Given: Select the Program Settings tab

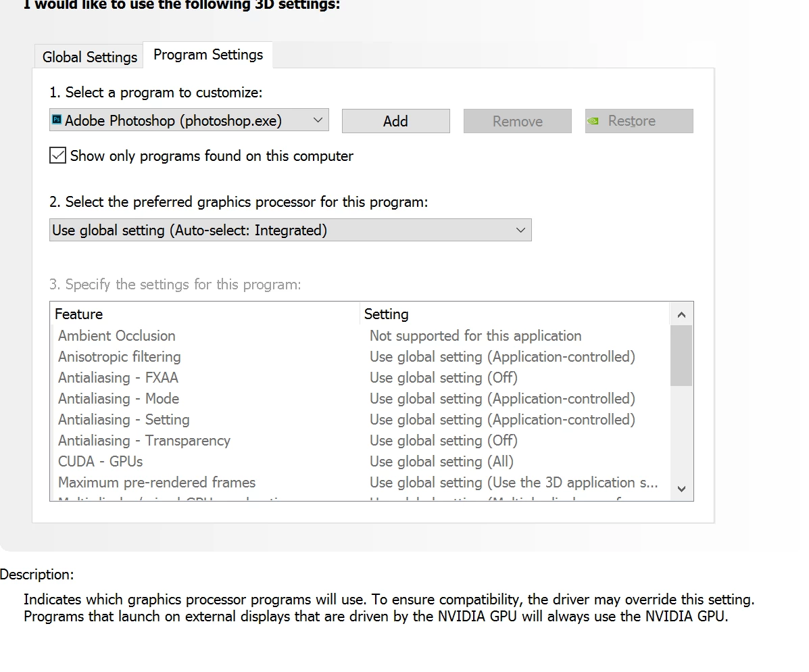Looking at the screenshot, I should [x=208, y=55].
